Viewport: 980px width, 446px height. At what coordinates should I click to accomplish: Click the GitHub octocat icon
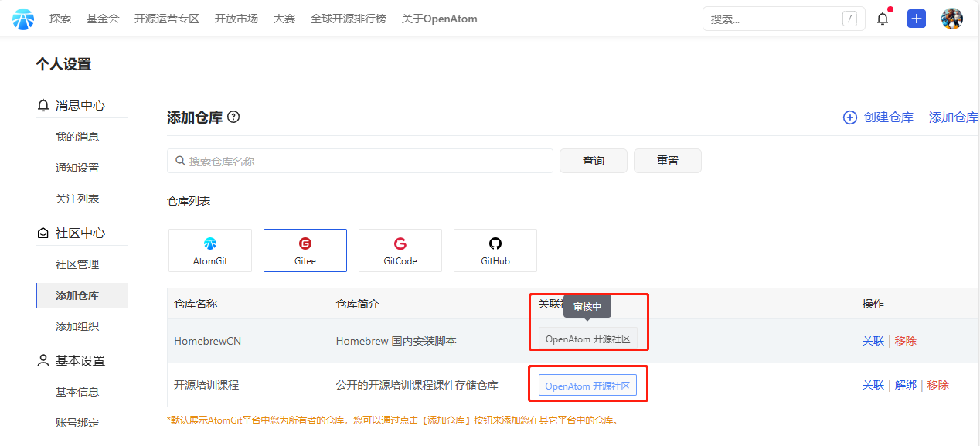click(495, 243)
